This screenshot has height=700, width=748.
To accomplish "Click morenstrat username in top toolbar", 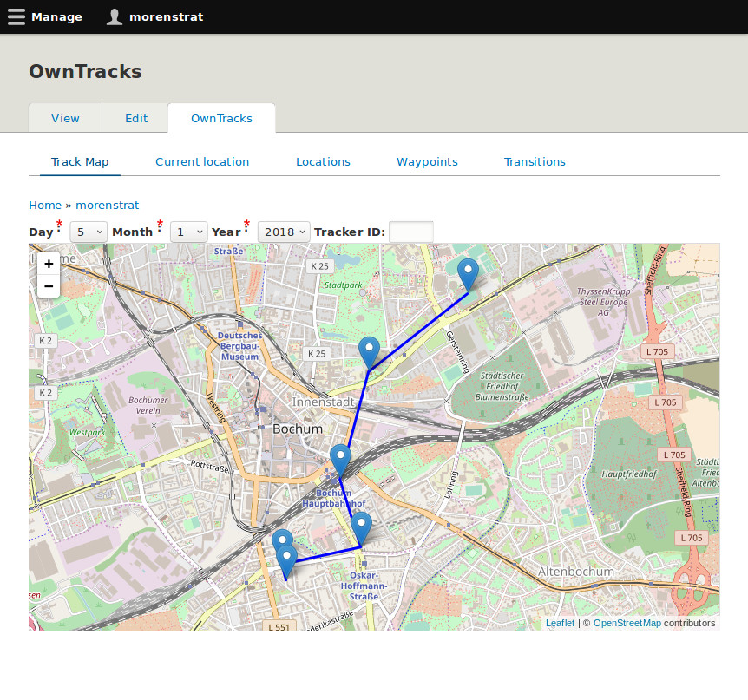I will [166, 17].
